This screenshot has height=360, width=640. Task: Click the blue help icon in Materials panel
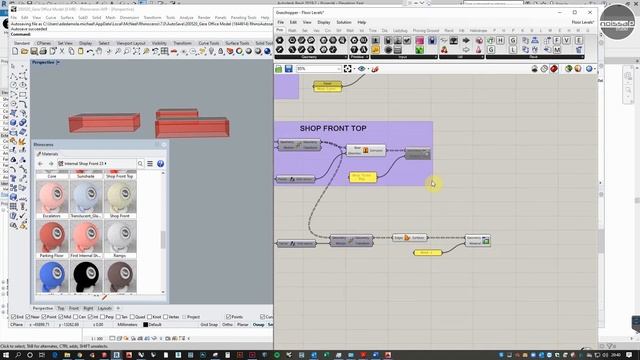coord(160,164)
